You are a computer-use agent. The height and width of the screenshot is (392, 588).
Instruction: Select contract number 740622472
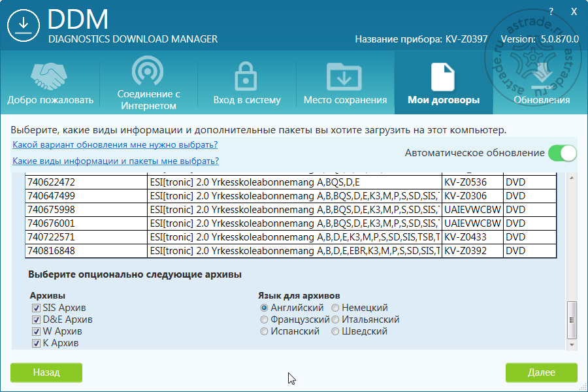86,182
